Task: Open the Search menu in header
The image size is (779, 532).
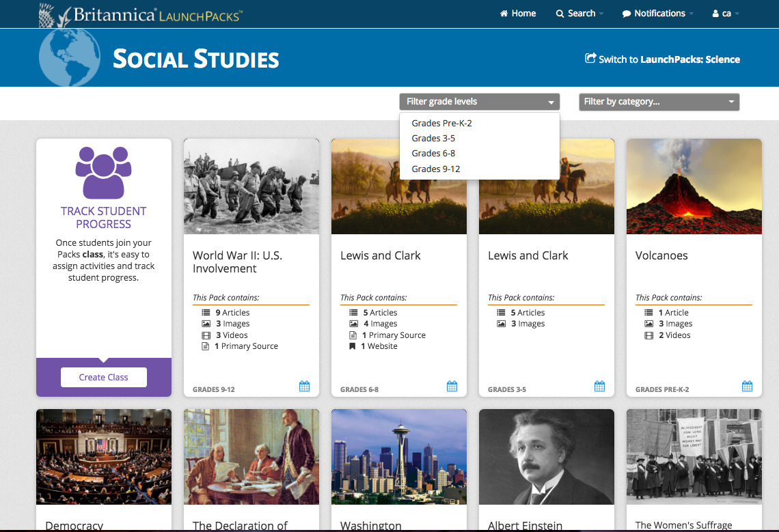Action: coord(579,14)
